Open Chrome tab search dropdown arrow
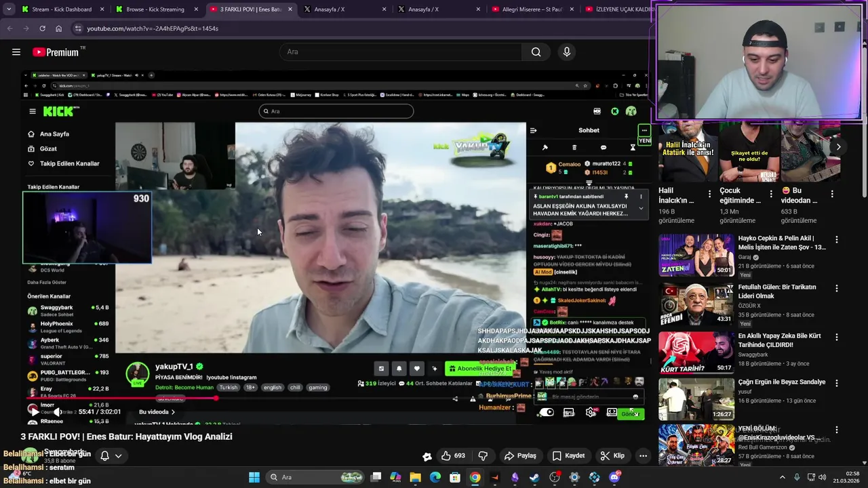This screenshot has height=488, width=868. [9, 9]
